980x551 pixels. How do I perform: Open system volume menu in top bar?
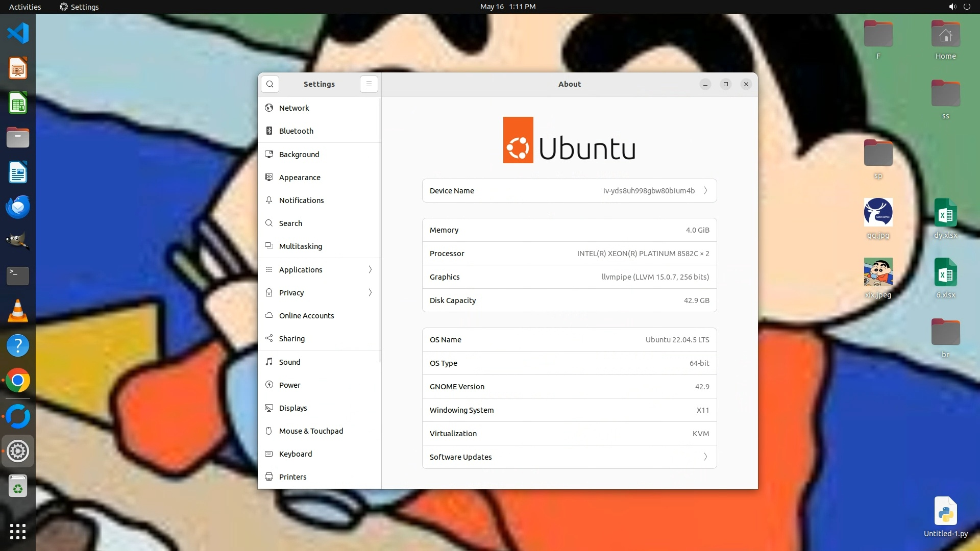click(952, 7)
